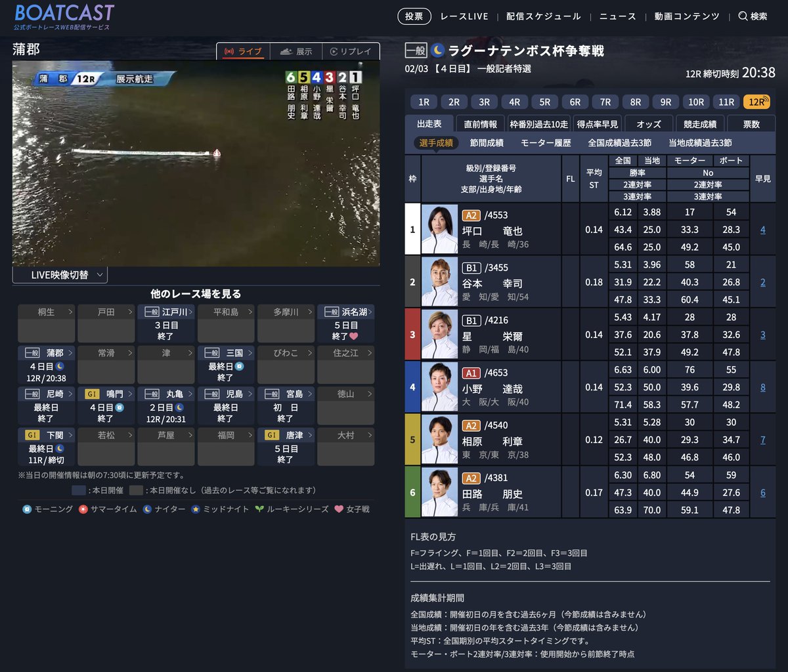Open racer photo of 田路 朋史
Image resolution: width=788 pixels, height=672 pixels.
coord(439,492)
